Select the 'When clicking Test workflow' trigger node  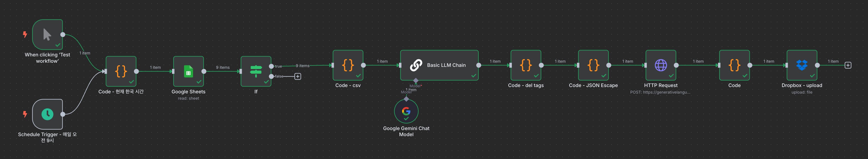[47, 35]
